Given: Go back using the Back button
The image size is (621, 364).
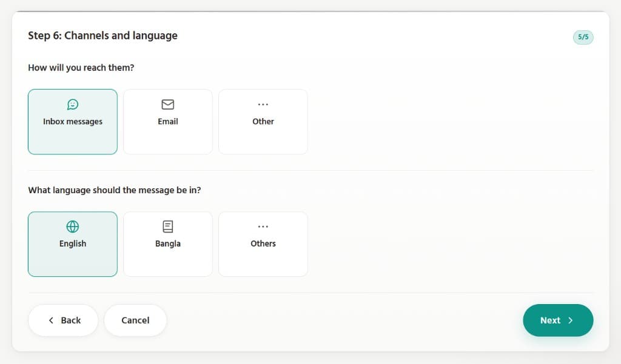Looking at the screenshot, I should pyautogui.click(x=63, y=320).
